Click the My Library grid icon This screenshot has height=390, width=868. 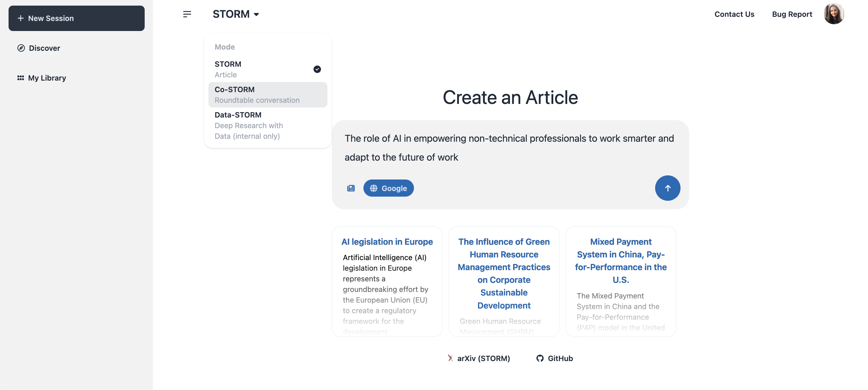(21, 78)
